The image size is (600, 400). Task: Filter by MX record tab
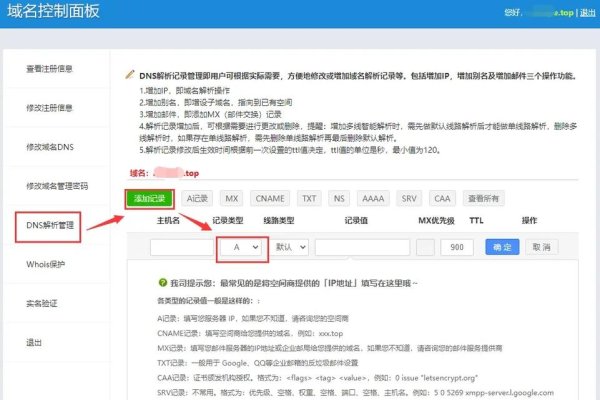coord(232,198)
